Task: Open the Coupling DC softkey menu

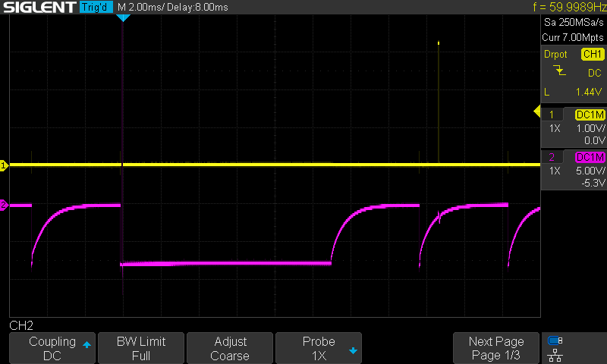Action: [x=52, y=348]
